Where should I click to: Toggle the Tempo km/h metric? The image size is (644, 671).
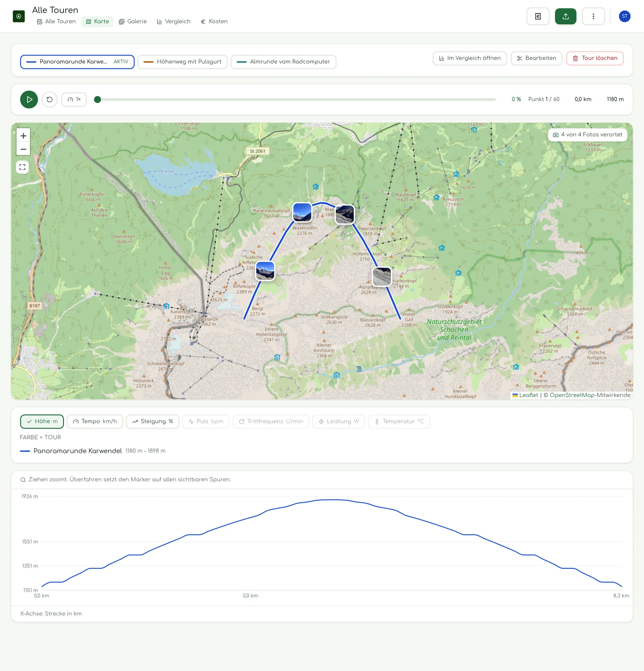[x=95, y=422]
